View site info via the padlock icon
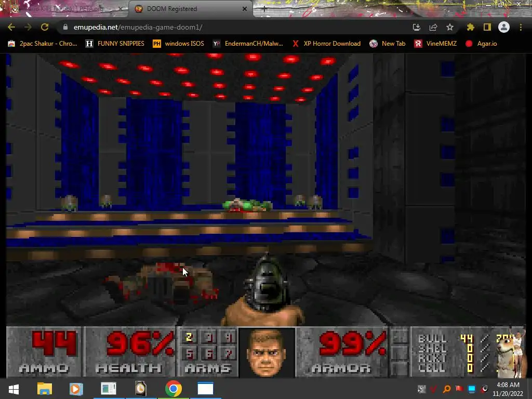 coord(65,27)
